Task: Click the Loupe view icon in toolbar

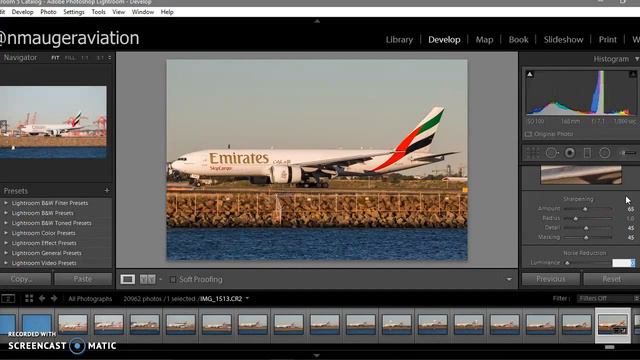Action: coord(128,279)
